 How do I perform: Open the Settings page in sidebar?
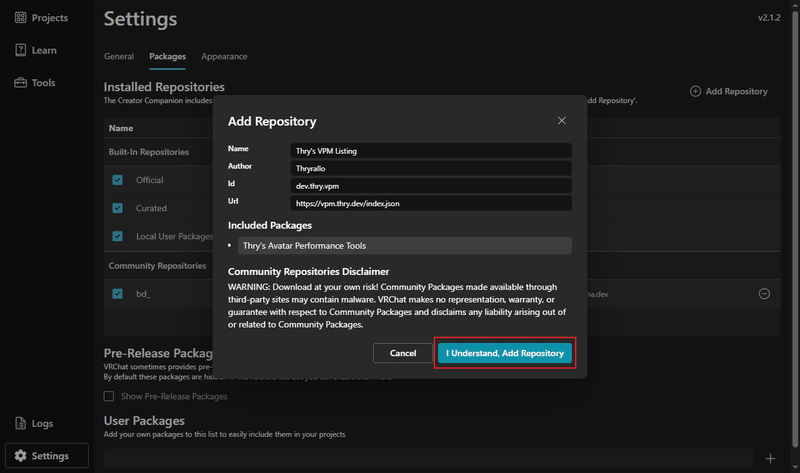(x=46, y=456)
